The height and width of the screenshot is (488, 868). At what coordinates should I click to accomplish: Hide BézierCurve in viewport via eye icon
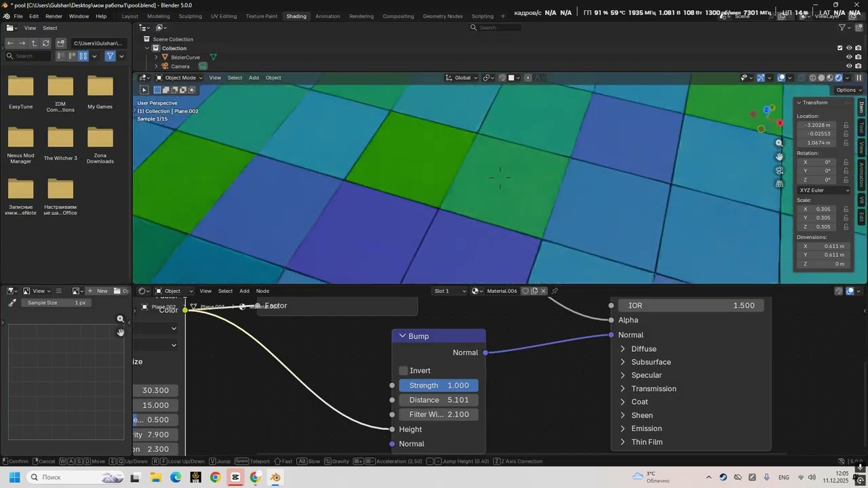click(849, 58)
